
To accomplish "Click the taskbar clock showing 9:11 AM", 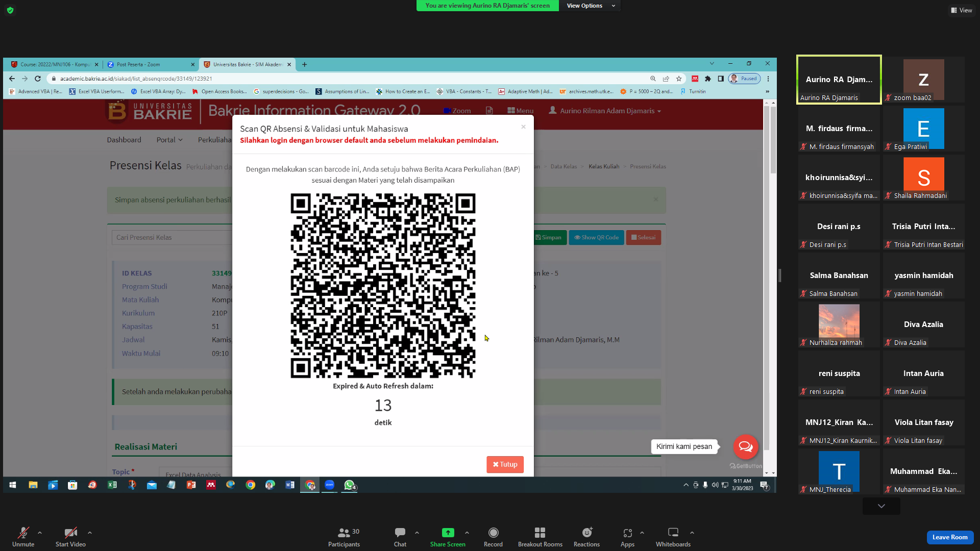I will pyautogui.click(x=742, y=485).
